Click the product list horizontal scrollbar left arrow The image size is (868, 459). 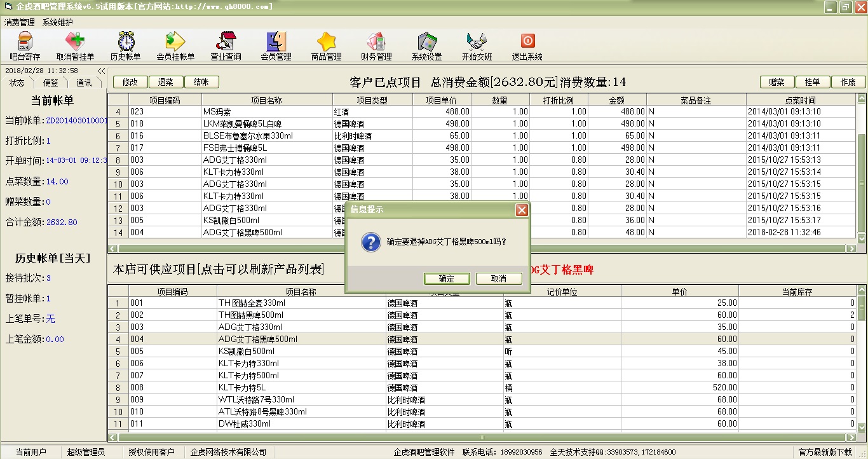[x=112, y=437]
